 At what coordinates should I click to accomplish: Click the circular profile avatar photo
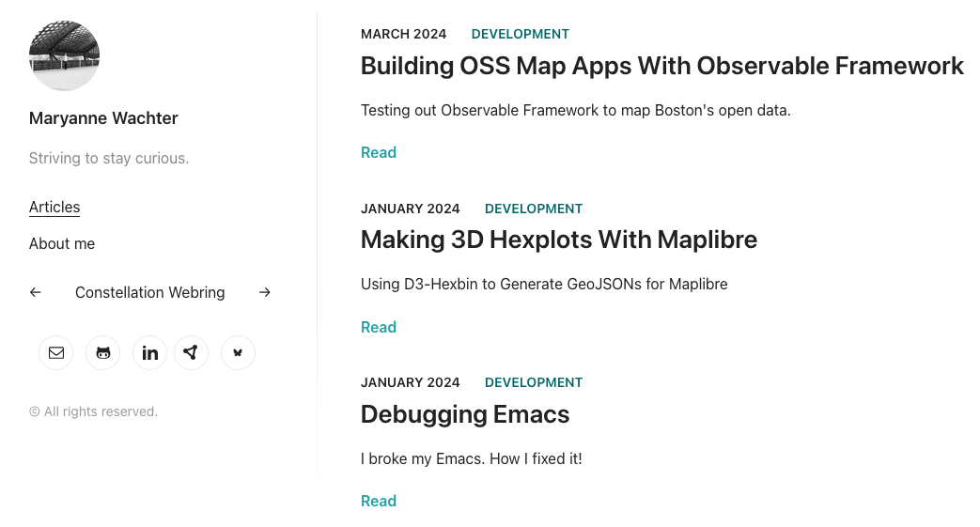pos(64,56)
